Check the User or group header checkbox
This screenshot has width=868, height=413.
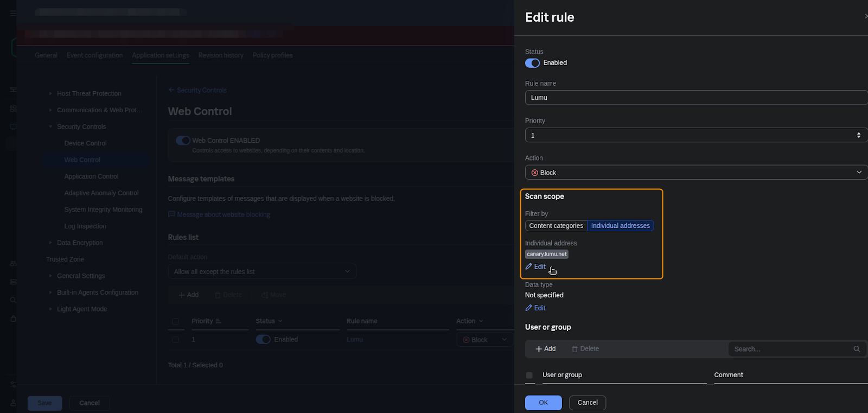[529, 375]
